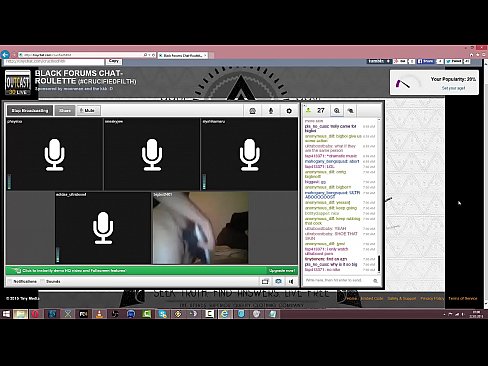Click the chat bubbles icon in chat panel
Image resolution: width=488 pixels, height=366 pixels.
pyautogui.click(x=350, y=110)
